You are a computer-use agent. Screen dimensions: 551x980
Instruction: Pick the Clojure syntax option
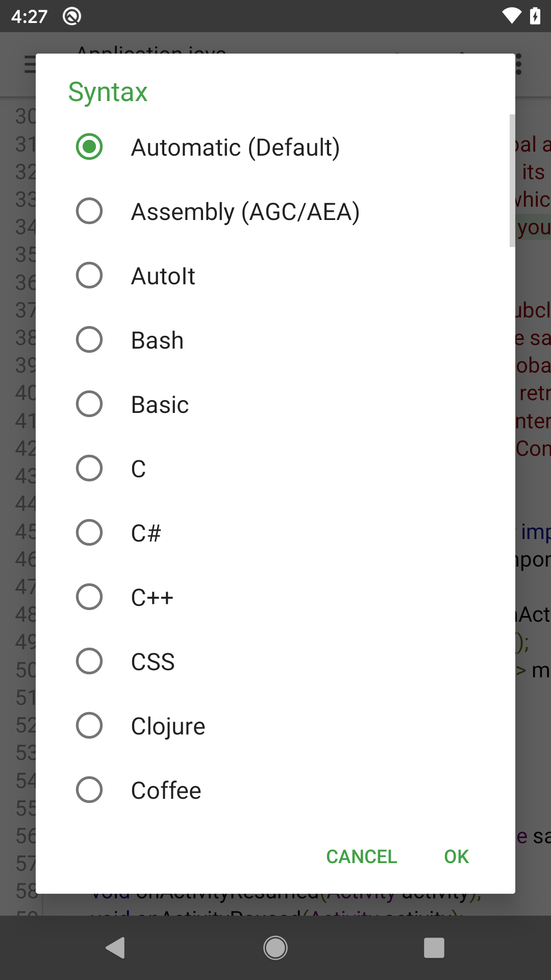[89, 726]
